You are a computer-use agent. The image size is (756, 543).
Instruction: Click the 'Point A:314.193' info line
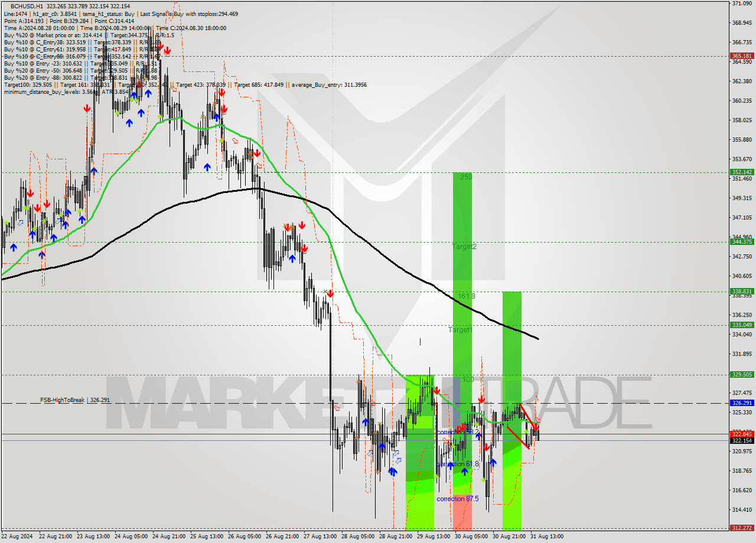pyautogui.click(x=69, y=21)
